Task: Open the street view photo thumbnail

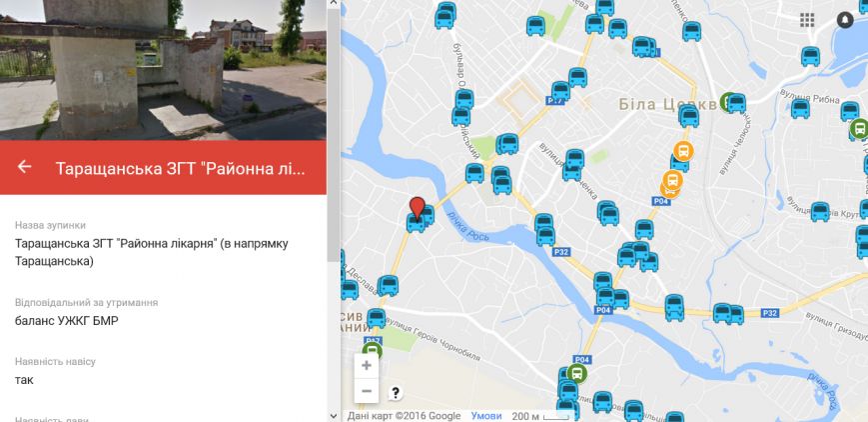Action: tap(163, 70)
